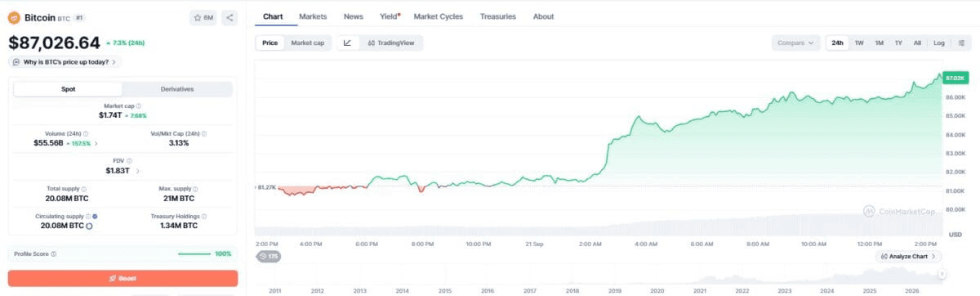Show the Max. supply info icon
This screenshot has height=296, width=980.
coord(194,189)
